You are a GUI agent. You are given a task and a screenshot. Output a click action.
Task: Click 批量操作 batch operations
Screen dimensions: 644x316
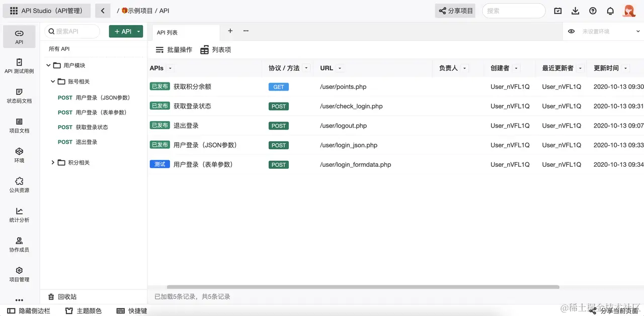click(174, 50)
